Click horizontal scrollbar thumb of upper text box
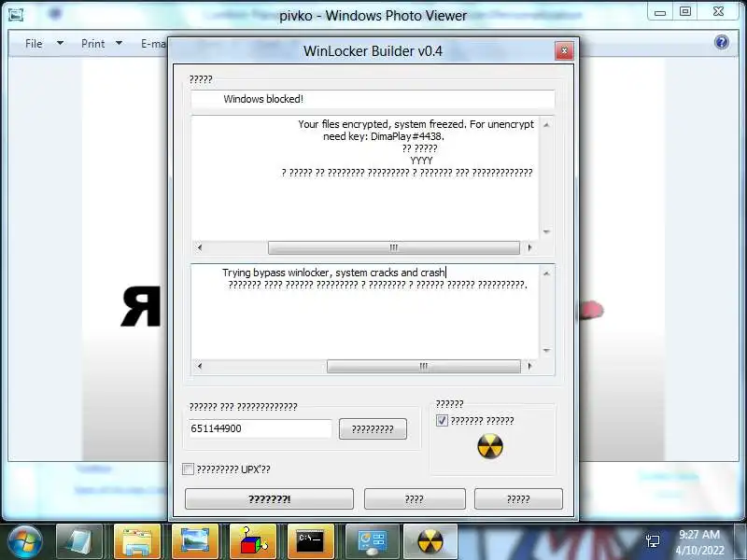Viewport: 747px width, 560px height. pos(393,247)
